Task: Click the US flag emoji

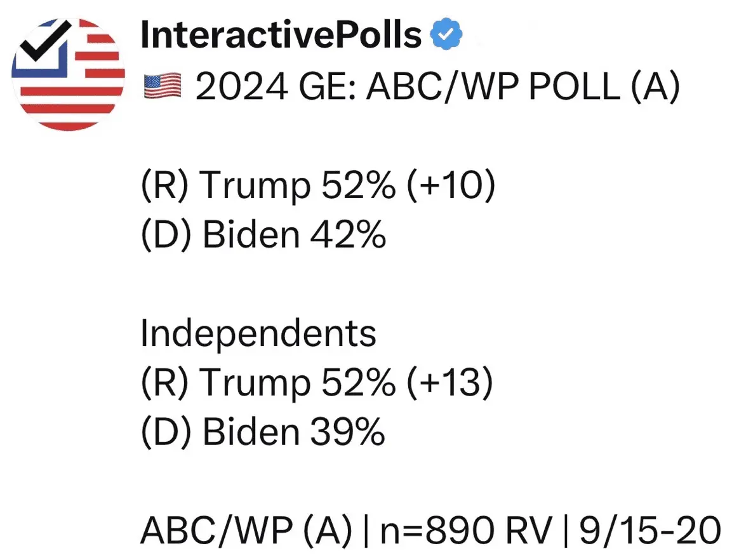Action: pyautogui.click(x=163, y=87)
